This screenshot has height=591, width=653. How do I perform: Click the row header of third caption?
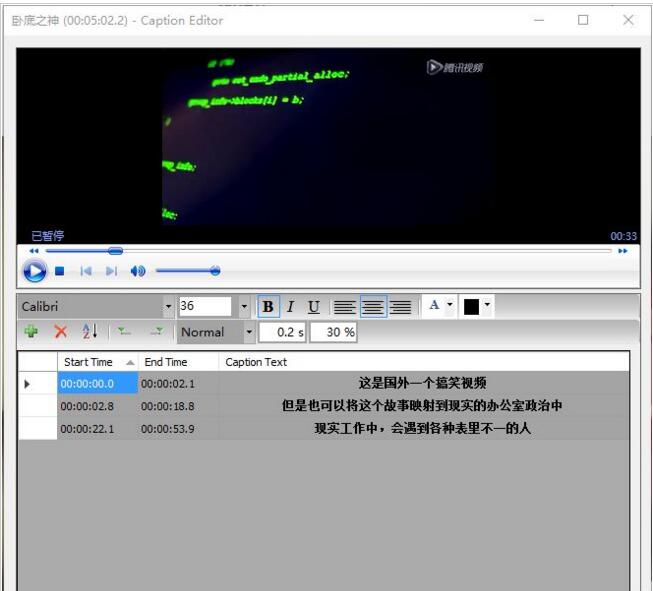[37, 429]
